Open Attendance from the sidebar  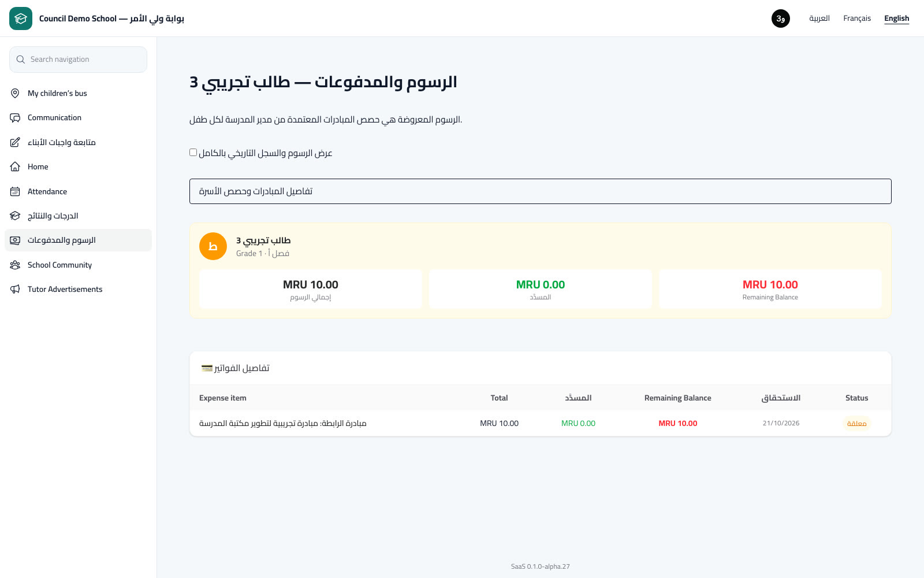pos(78,191)
